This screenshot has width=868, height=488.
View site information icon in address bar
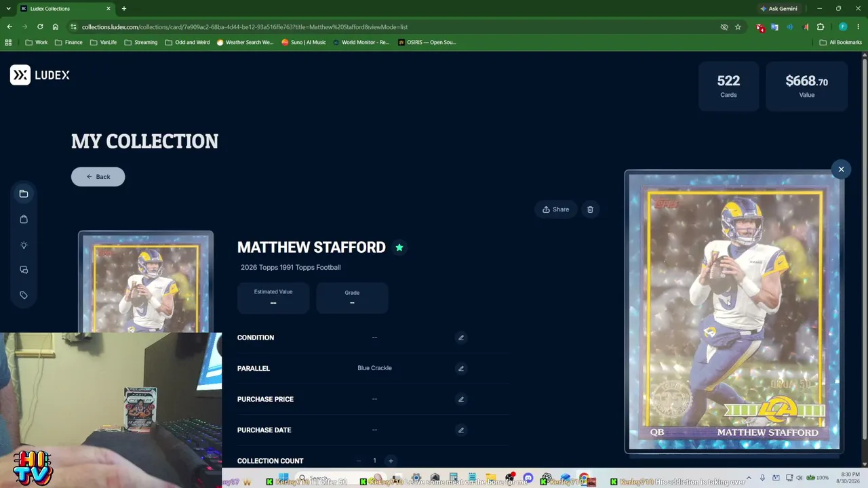pos(73,27)
